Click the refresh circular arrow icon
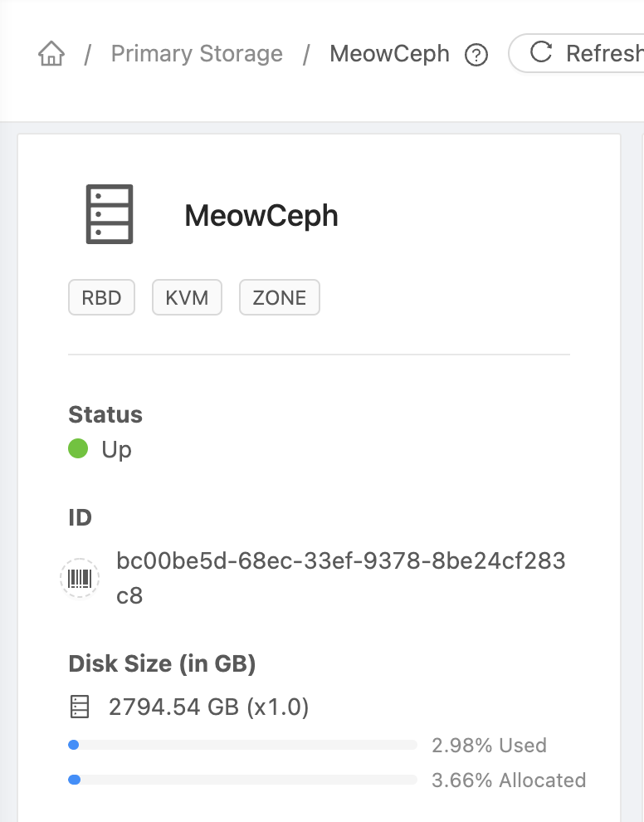Screen dimensions: 644x822 click(x=541, y=52)
